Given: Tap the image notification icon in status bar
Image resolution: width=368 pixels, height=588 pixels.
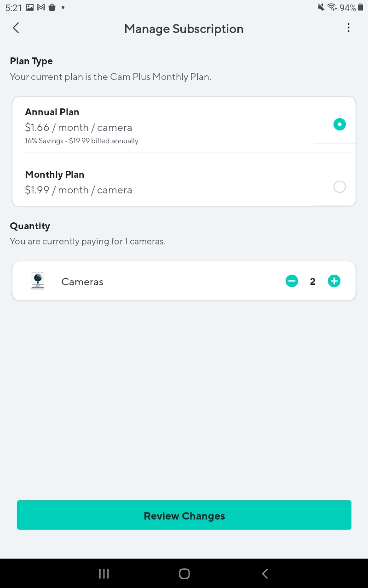Looking at the screenshot, I should pos(30,7).
